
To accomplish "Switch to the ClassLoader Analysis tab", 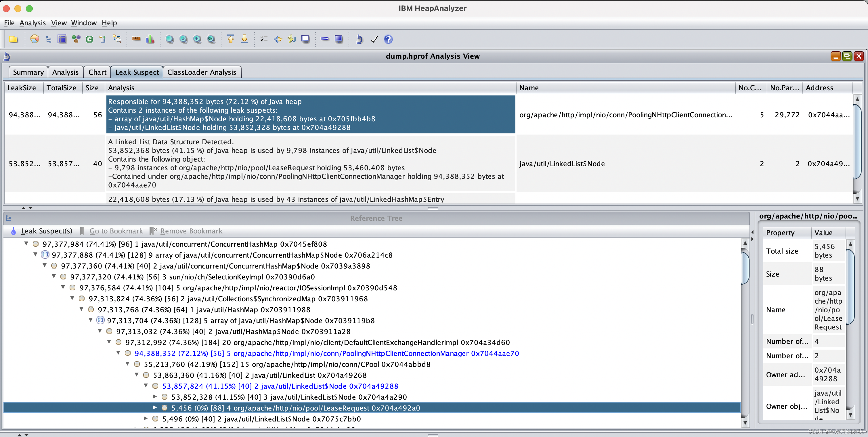I will point(202,72).
